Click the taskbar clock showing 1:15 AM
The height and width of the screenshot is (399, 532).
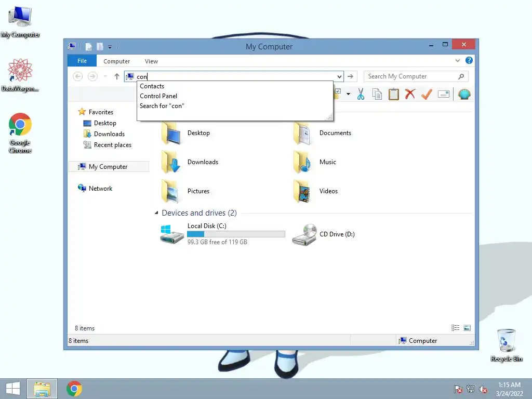[509, 389]
